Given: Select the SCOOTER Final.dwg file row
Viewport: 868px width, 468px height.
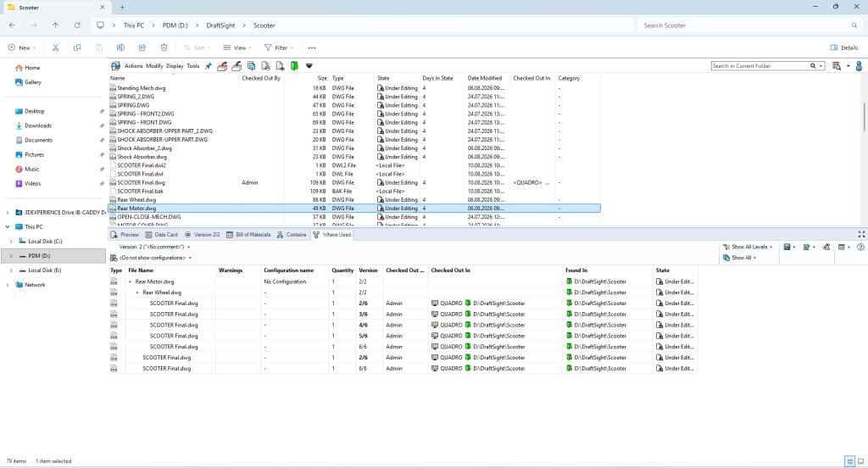Looking at the screenshot, I should click(354, 183).
